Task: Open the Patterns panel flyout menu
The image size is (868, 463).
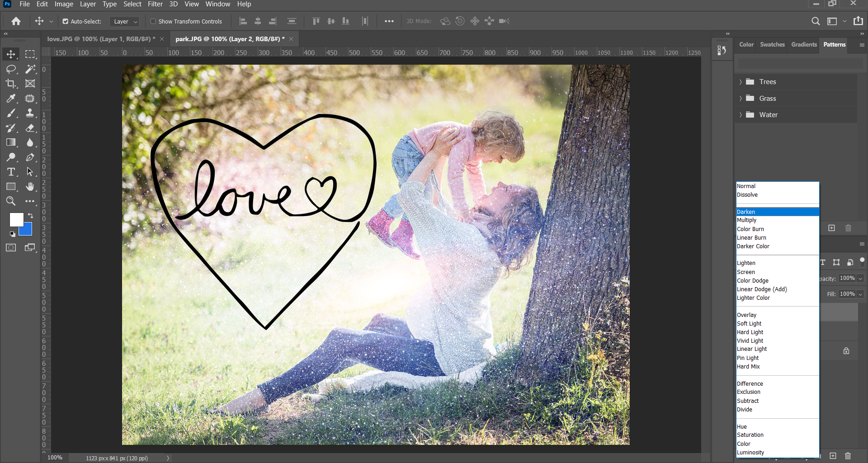Action: (x=862, y=45)
